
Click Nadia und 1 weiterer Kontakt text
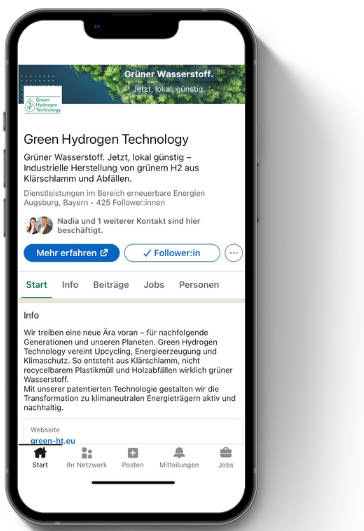coord(129,226)
